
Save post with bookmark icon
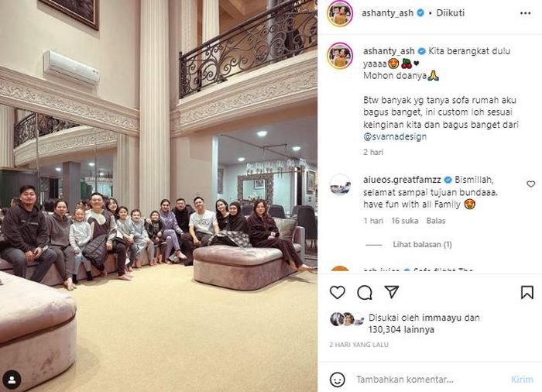pos(527,292)
